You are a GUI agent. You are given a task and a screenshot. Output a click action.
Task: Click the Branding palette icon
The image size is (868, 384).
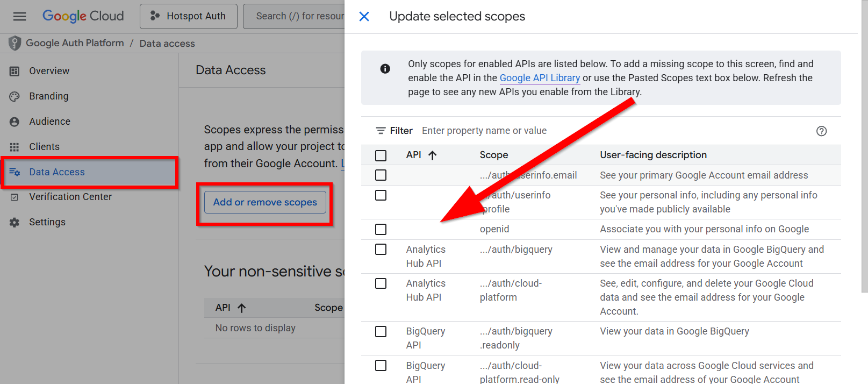click(x=15, y=96)
